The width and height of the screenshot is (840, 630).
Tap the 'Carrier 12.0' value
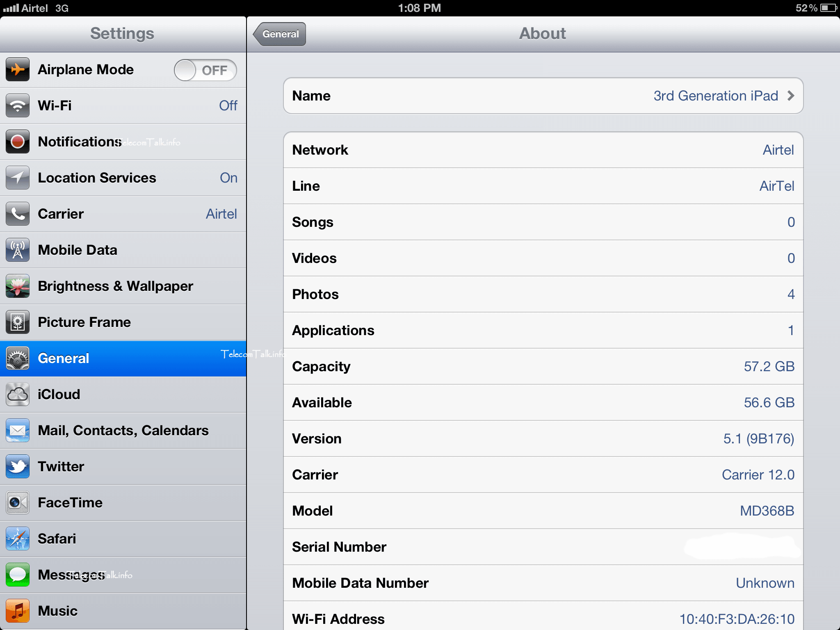pyautogui.click(x=758, y=475)
